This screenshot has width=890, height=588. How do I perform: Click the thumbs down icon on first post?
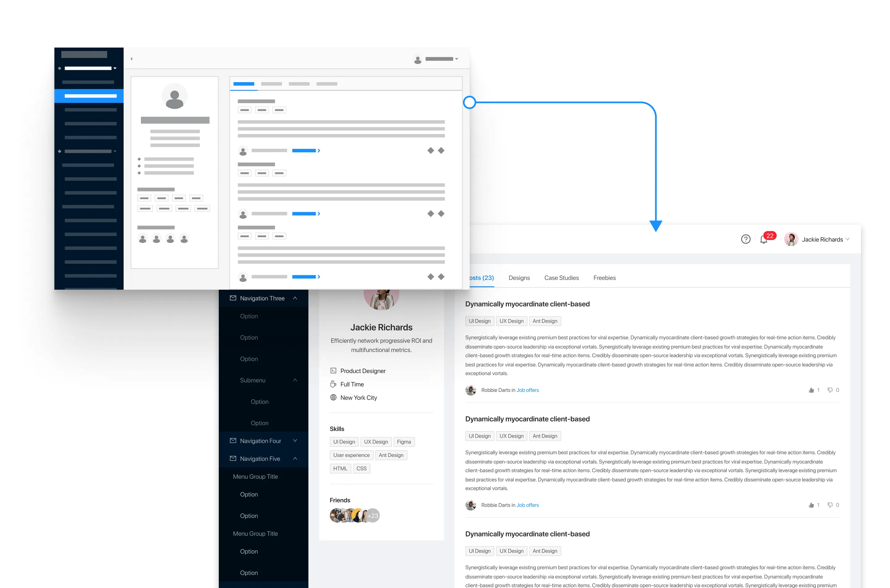coord(830,390)
